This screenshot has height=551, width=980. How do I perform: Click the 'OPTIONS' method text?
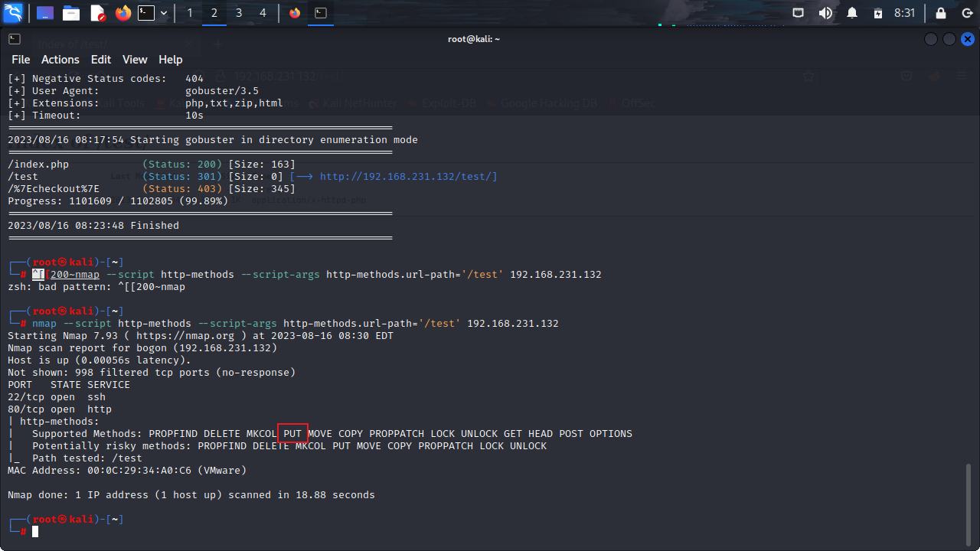click(611, 434)
